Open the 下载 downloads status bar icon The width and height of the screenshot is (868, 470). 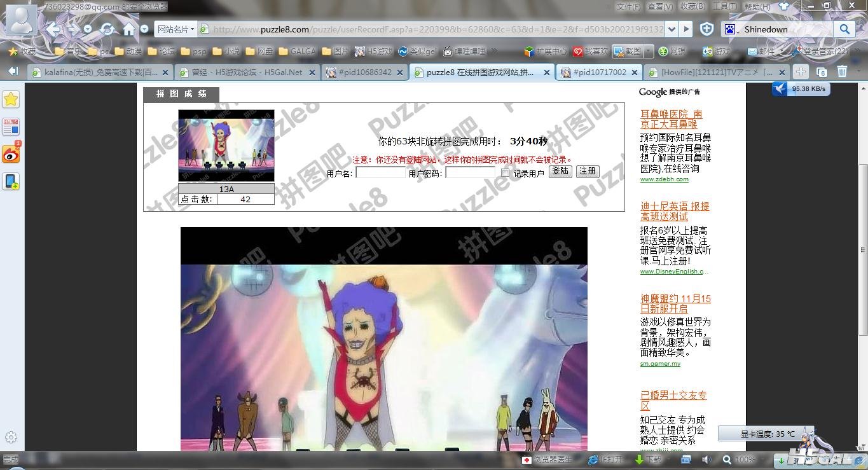click(649, 459)
